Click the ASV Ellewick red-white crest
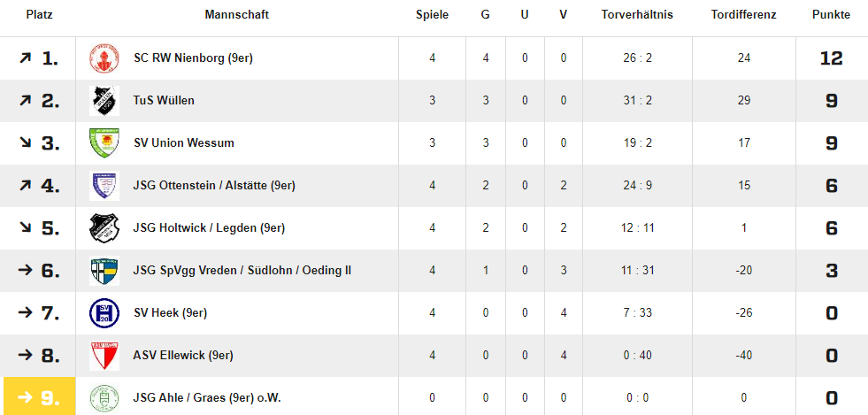This screenshot has width=868, height=415. [104, 355]
